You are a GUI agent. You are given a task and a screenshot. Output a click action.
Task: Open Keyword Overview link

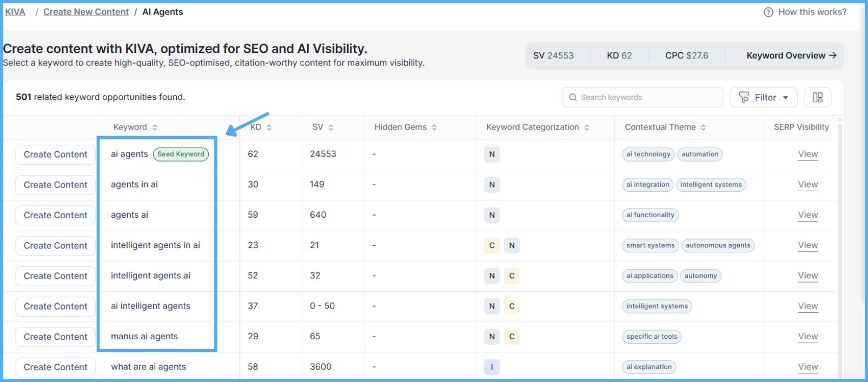coord(791,56)
